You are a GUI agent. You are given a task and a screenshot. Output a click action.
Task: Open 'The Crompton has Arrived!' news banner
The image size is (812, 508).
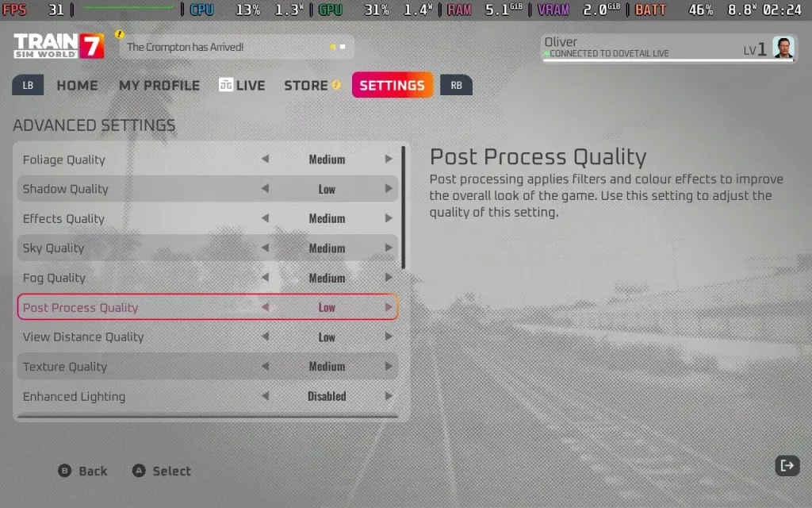point(236,47)
